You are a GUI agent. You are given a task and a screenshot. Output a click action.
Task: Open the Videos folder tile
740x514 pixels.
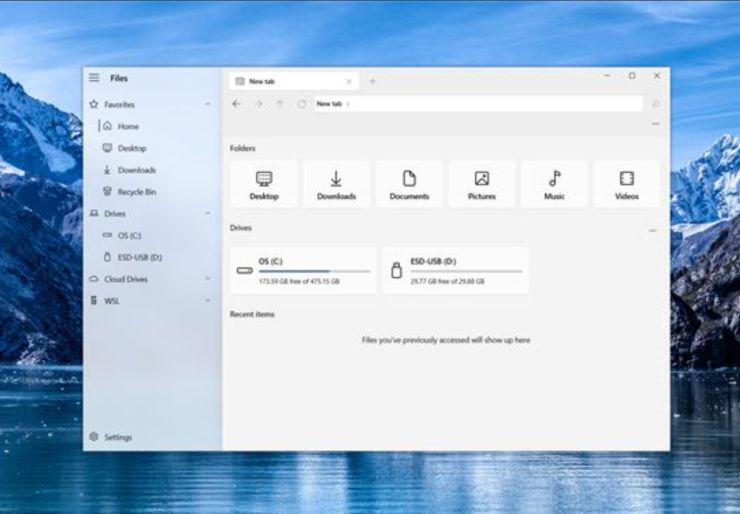coord(627,184)
